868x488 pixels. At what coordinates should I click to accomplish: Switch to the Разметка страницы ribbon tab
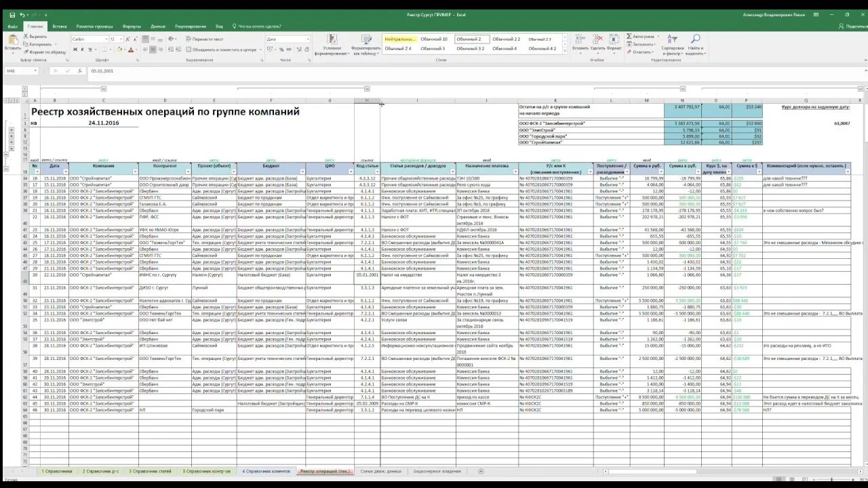tap(95, 26)
